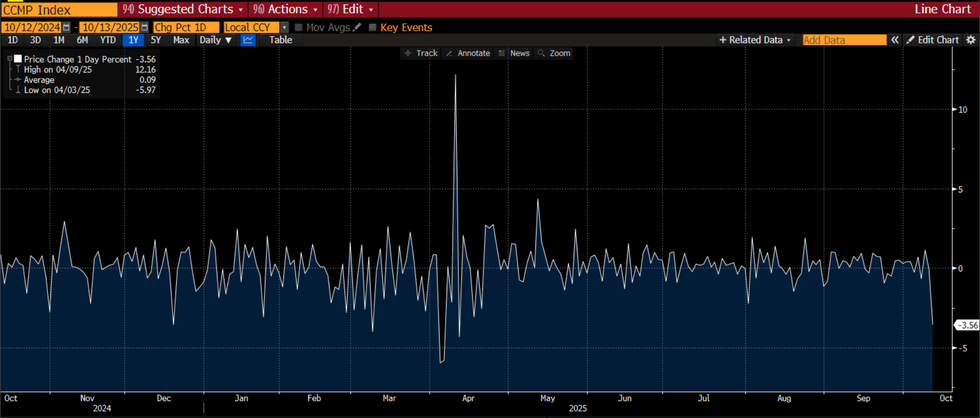Click the white series color swatch
Image resolution: width=980 pixels, height=418 pixels.
pyautogui.click(x=18, y=59)
